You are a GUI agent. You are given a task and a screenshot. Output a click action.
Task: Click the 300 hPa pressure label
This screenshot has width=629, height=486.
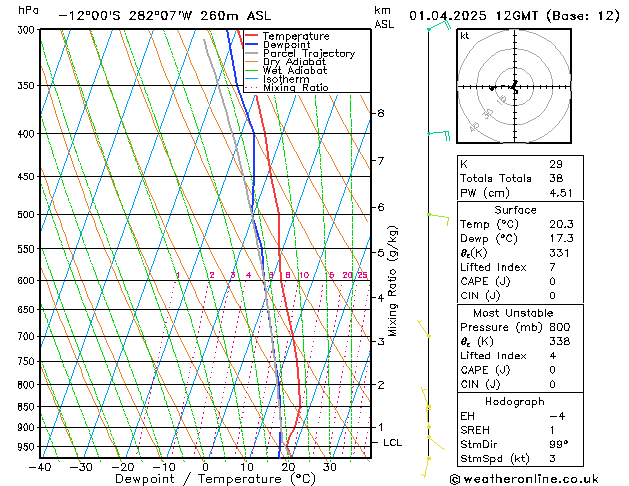click(28, 30)
